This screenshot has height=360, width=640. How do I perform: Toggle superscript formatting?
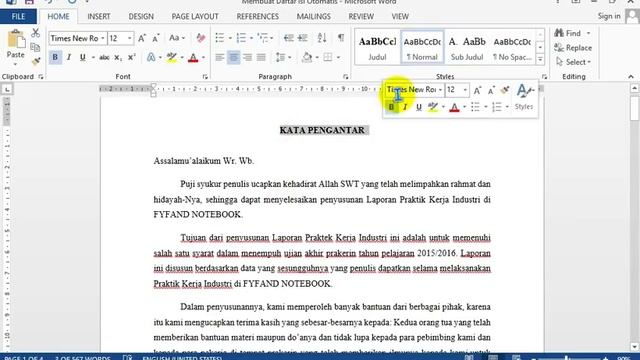coord(132,58)
